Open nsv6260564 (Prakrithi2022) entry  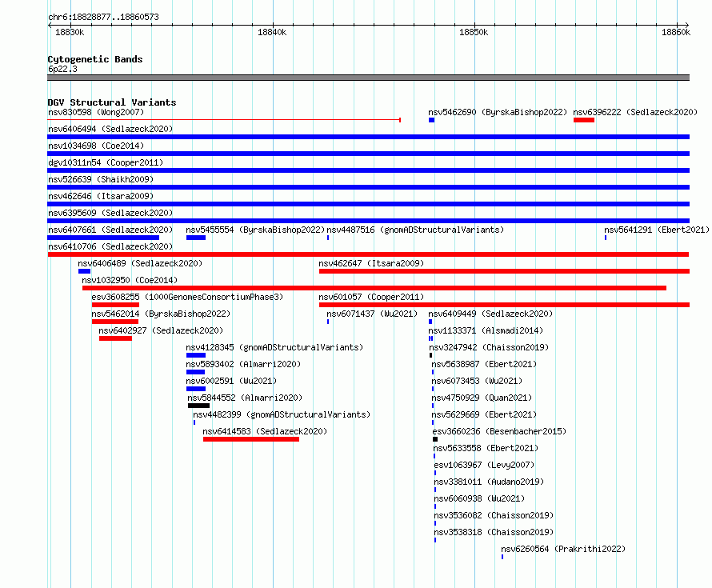click(563, 549)
